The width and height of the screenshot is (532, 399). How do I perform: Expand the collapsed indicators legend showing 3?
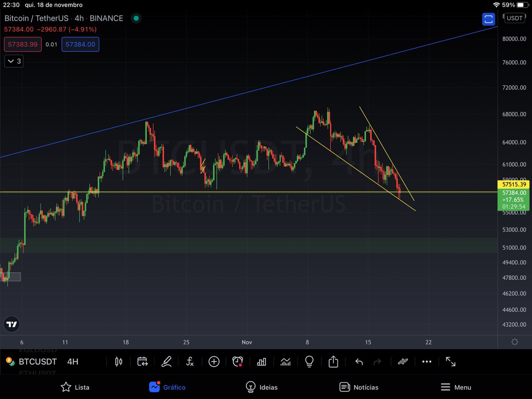[14, 61]
